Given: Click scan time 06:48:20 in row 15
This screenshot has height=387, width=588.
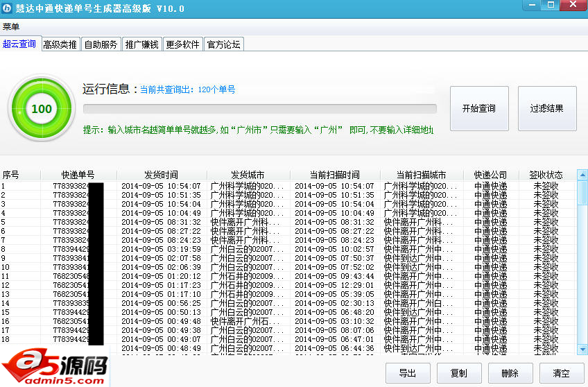Looking at the screenshot, I should (x=334, y=312).
